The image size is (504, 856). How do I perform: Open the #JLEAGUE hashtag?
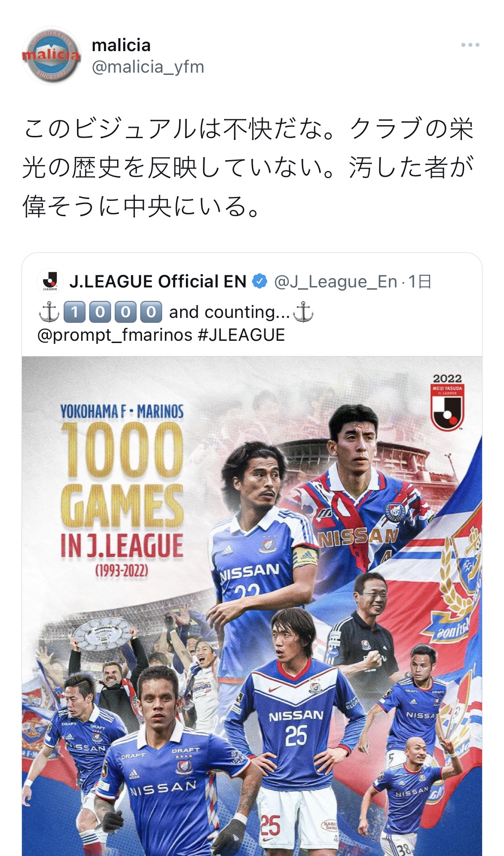pyautogui.click(x=241, y=335)
